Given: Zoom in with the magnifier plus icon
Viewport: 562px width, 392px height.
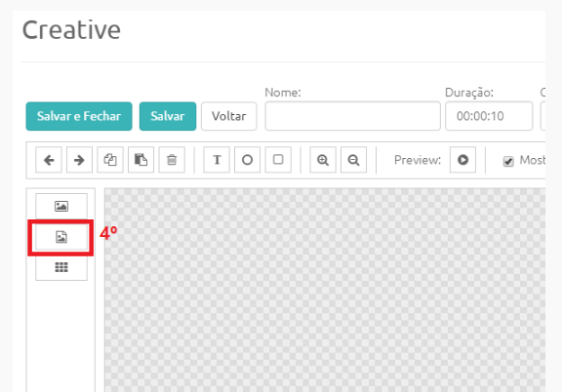Looking at the screenshot, I should tap(323, 160).
